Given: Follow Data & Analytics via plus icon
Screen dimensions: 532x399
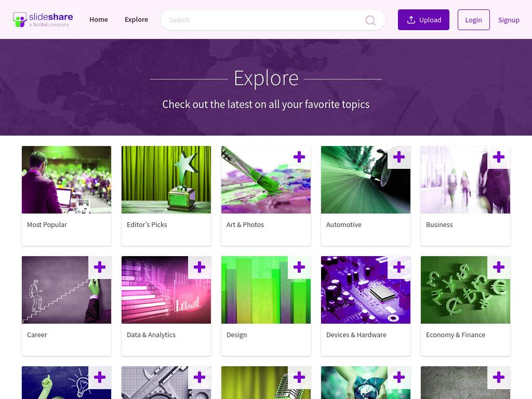Looking at the screenshot, I should 199,268.
